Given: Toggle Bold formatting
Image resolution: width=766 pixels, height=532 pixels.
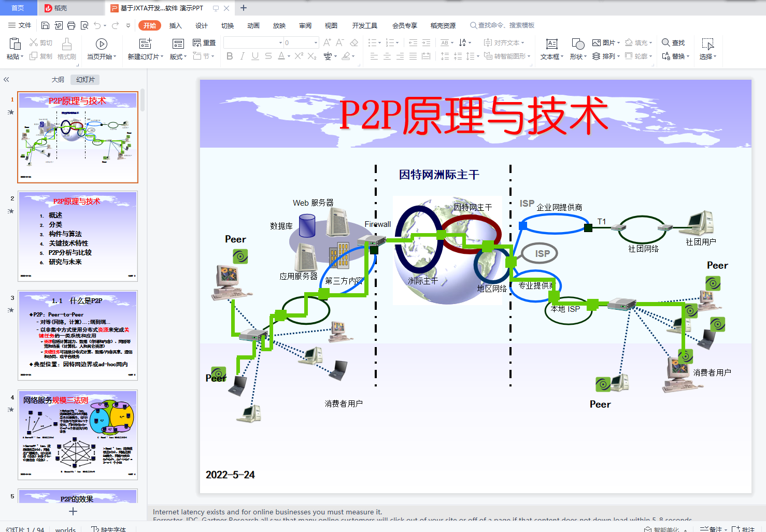Looking at the screenshot, I should coord(230,56).
